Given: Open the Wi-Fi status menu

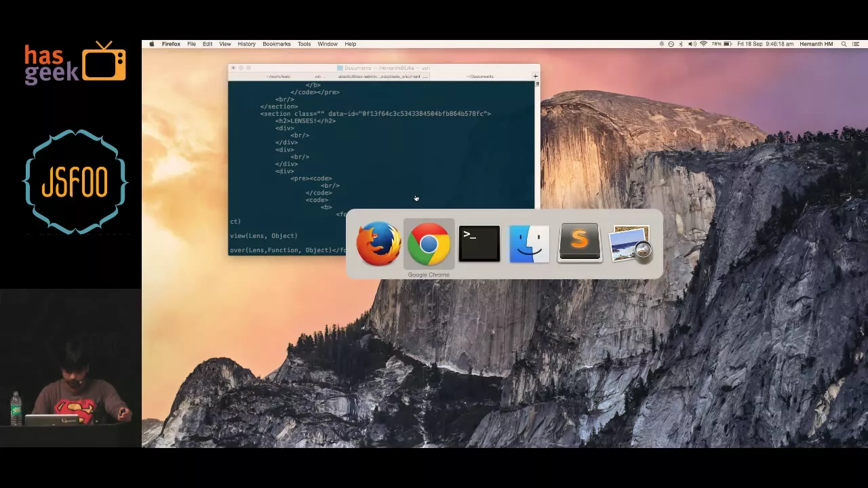Looking at the screenshot, I should coord(703,44).
